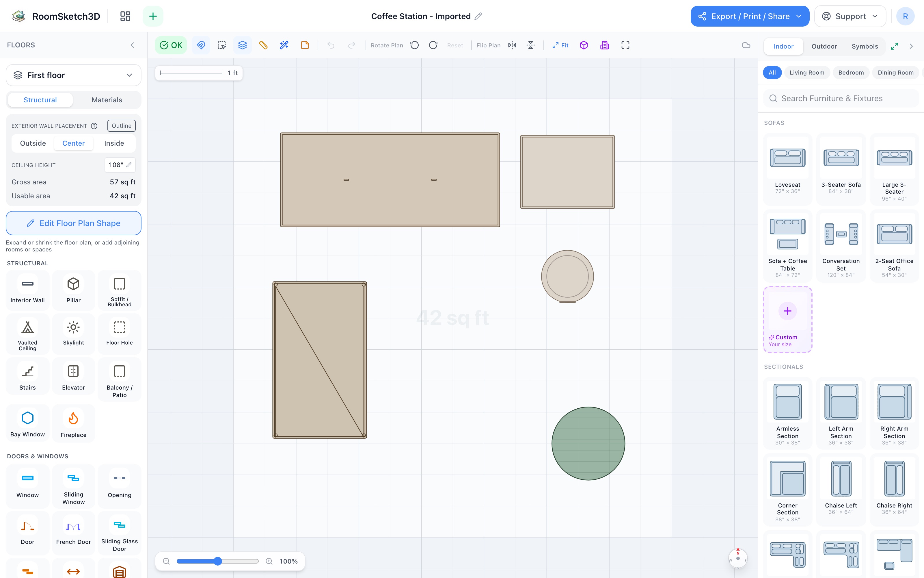Click the compass orientation widget
The image size is (924, 578).
tap(738, 559)
